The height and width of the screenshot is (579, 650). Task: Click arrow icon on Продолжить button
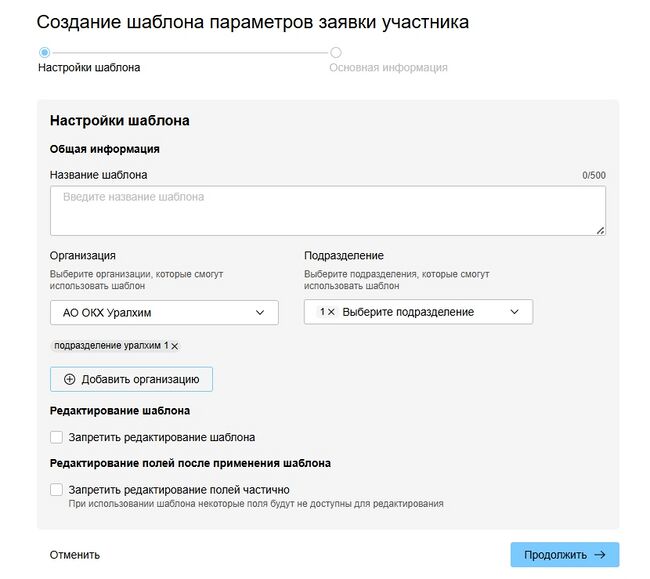599,555
